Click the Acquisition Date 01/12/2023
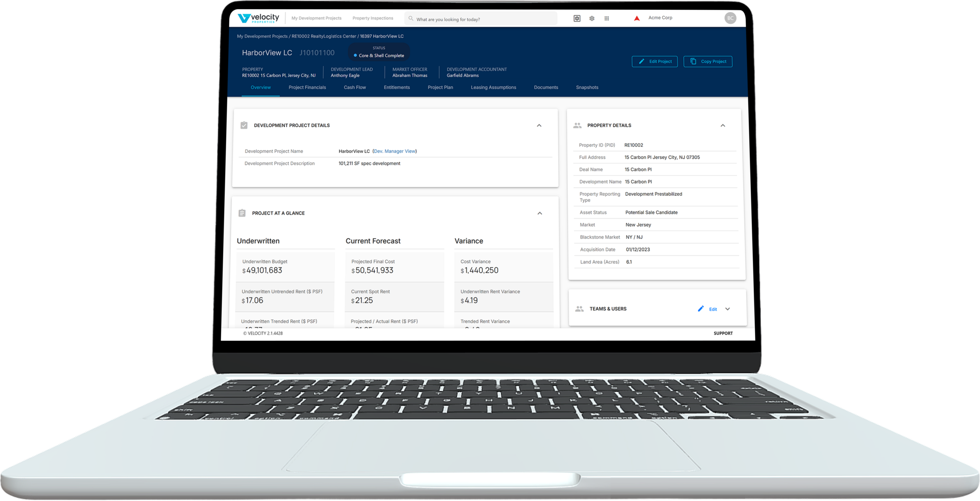Screen dimensions: 980x501 (638, 250)
